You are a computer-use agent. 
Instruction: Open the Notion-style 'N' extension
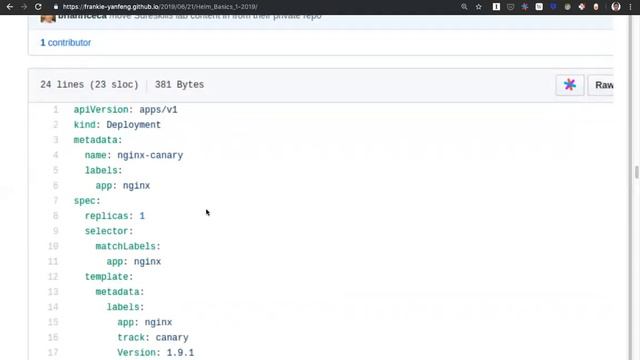pos(539,7)
